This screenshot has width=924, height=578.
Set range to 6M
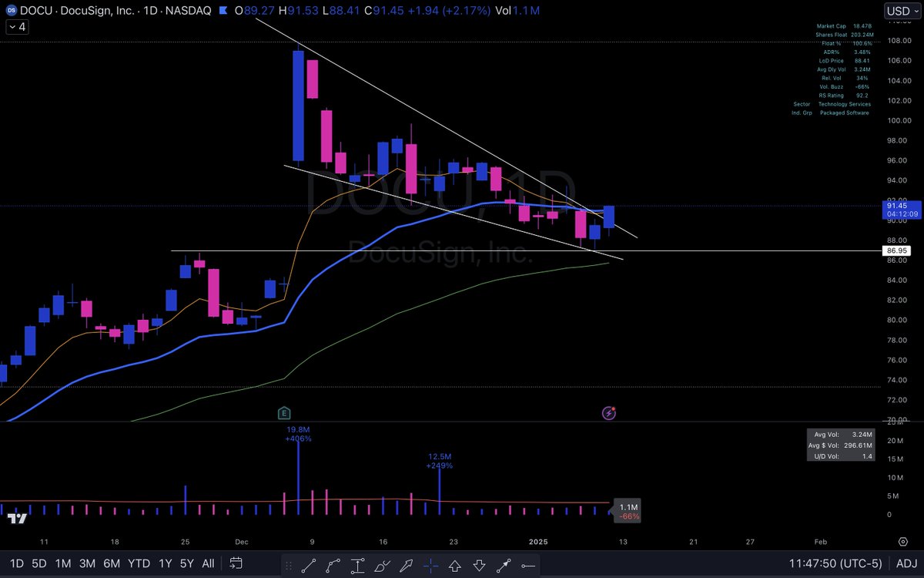[x=112, y=563]
